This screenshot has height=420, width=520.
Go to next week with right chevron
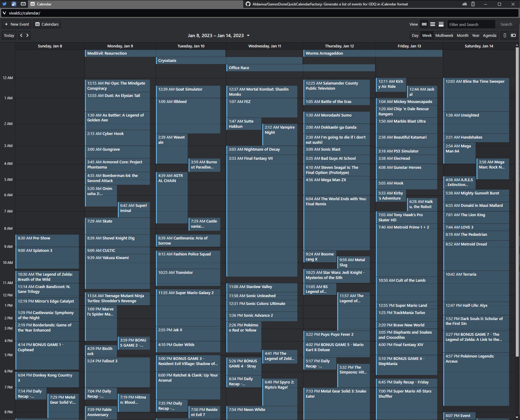(x=27, y=35)
